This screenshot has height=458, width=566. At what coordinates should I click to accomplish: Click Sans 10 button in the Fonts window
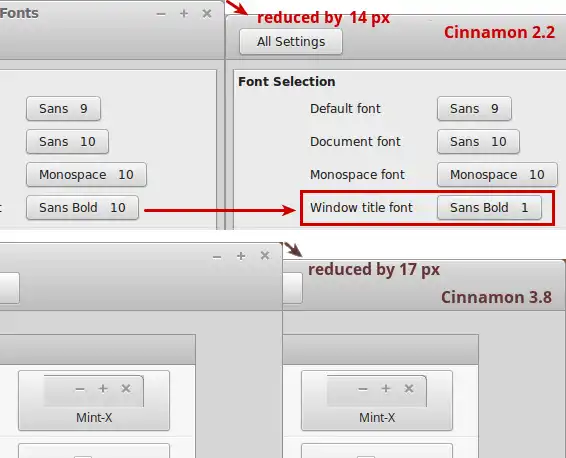point(67,141)
